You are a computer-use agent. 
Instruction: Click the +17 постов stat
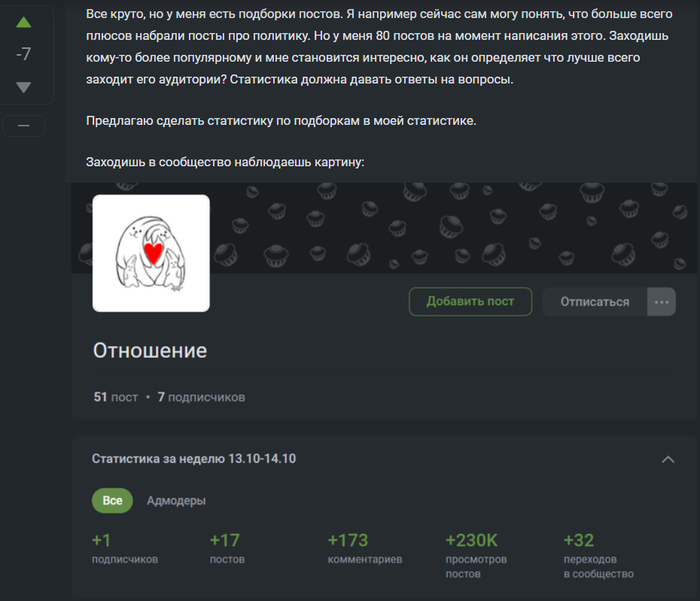tap(227, 548)
